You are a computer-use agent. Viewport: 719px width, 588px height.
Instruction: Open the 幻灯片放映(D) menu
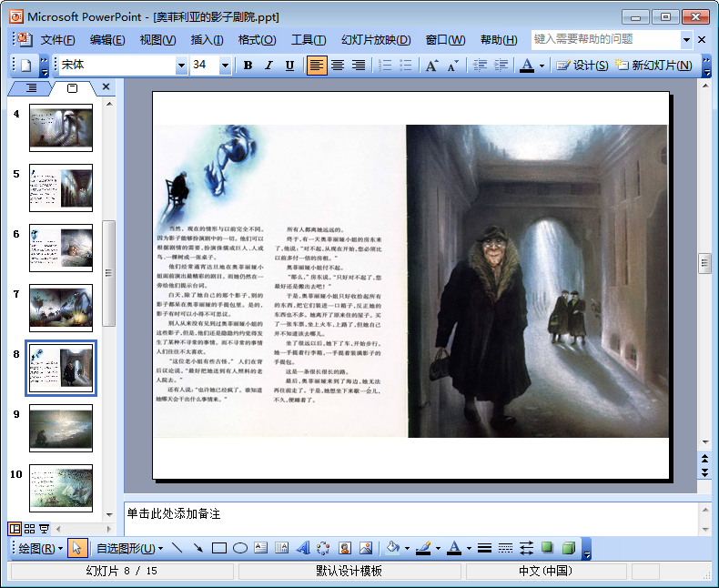[376, 40]
